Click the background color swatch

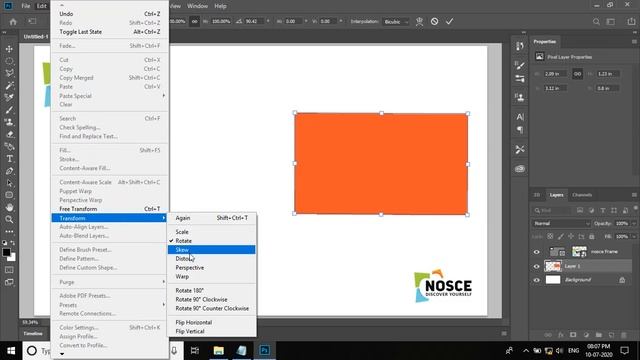[13, 258]
